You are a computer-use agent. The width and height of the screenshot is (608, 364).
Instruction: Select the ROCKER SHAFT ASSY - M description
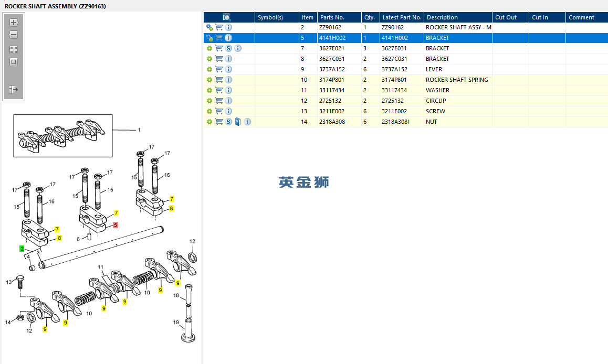(x=458, y=27)
